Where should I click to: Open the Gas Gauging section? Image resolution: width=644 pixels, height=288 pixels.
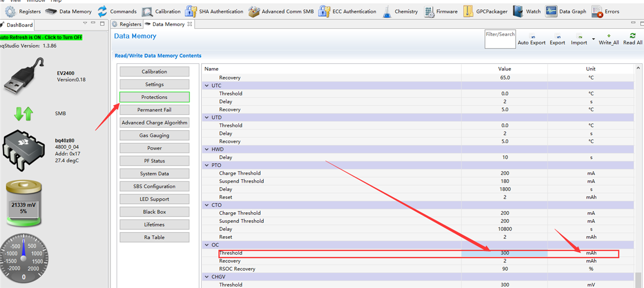(154, 135)
